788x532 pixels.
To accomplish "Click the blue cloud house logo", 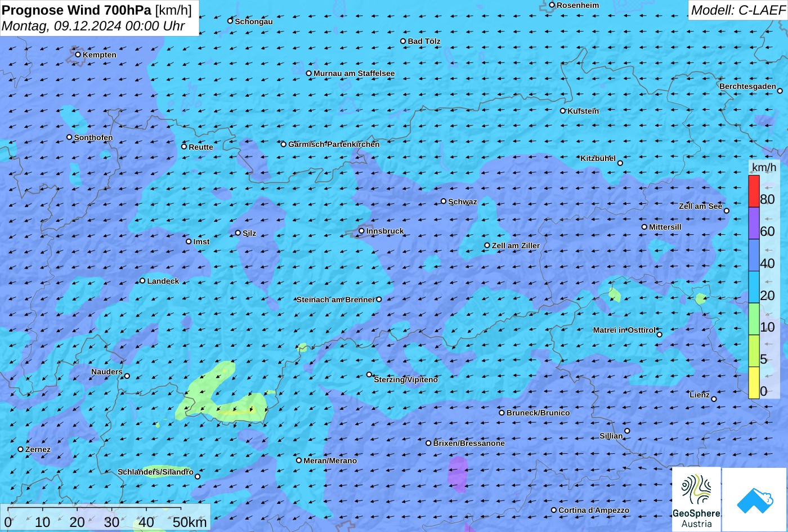I will (754, 500).
